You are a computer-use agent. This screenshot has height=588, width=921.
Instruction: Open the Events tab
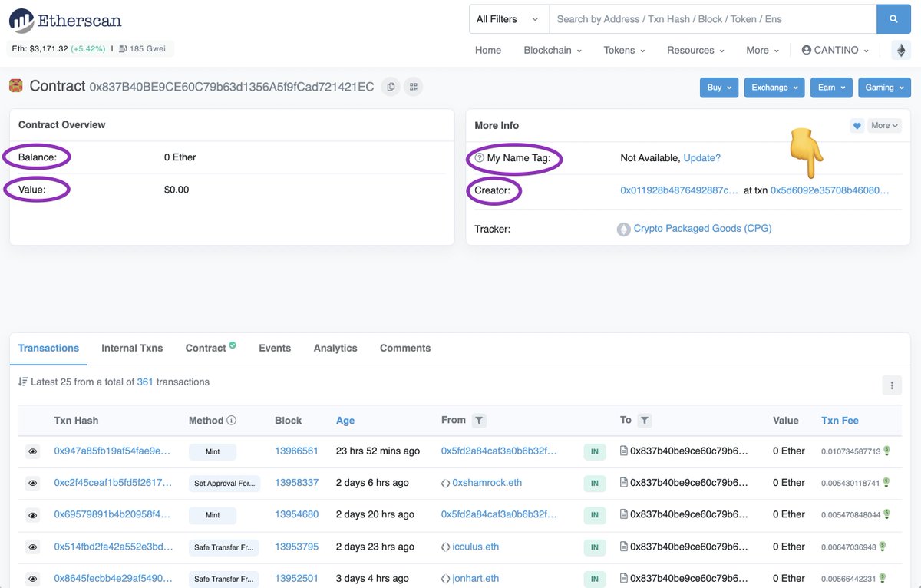point(275,348)
